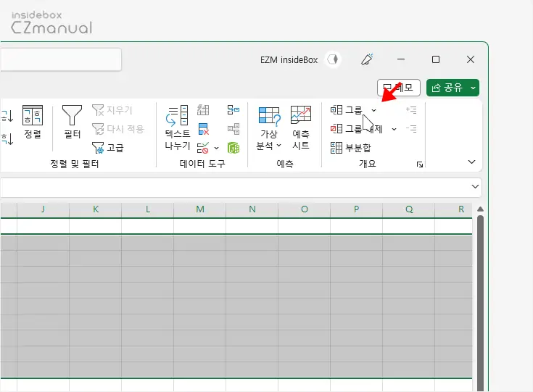Click vertical scrollbar up arrow

pyautogui.click(x=480, y=209)
